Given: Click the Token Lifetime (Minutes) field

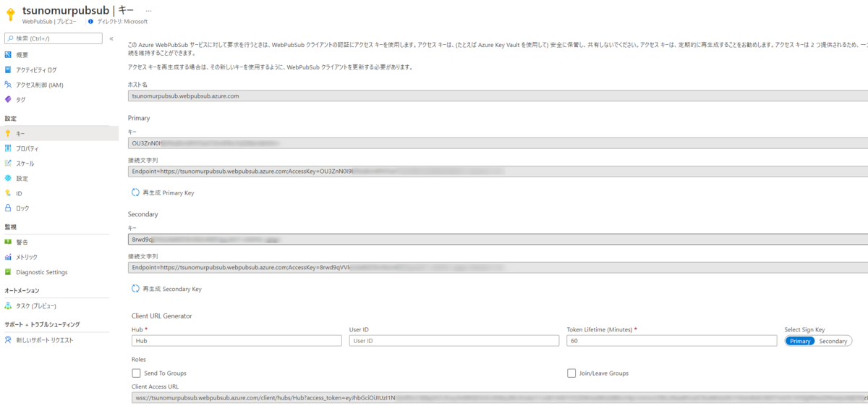Looking at the screenshot, I should coord(672,341).
